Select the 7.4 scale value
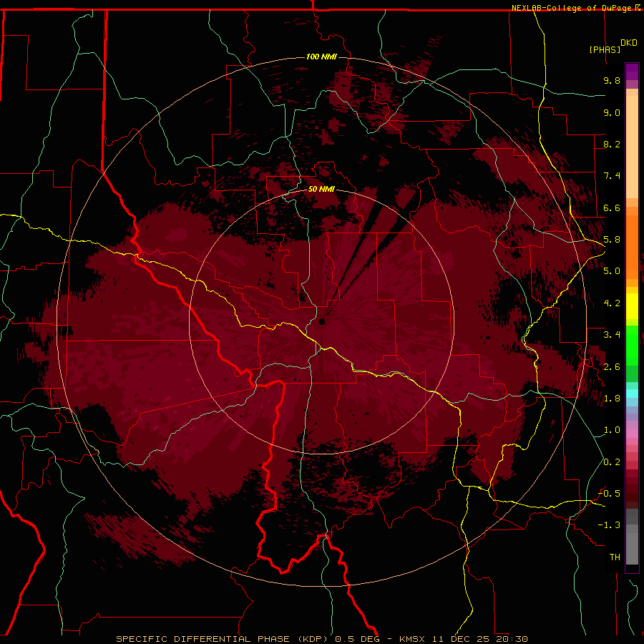644x644 pixels. click(612, 176)
